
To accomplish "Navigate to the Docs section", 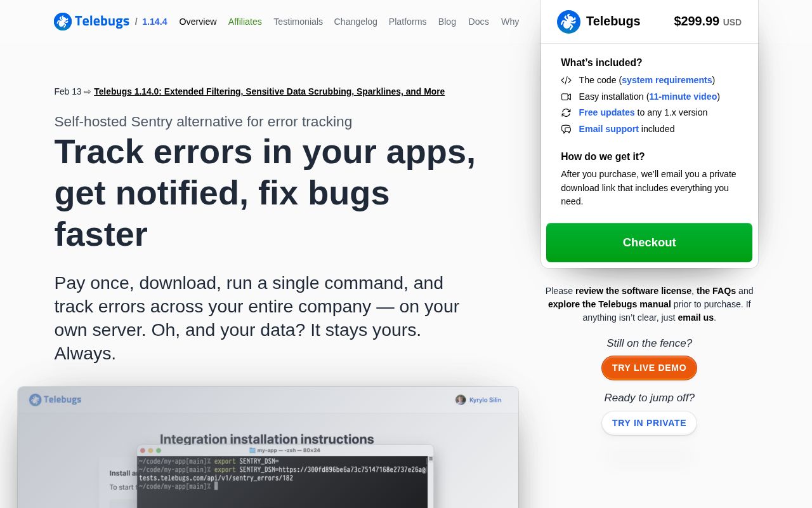I will (x=478, y=22).
